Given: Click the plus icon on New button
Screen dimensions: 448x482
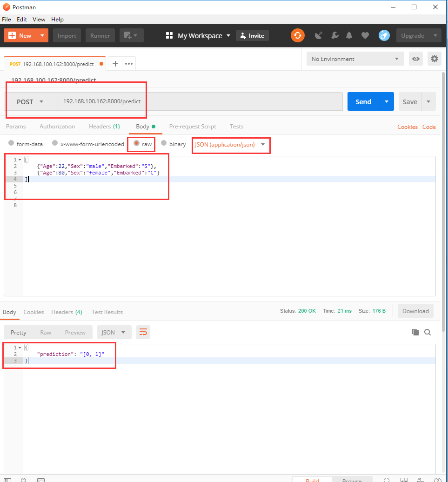Looking at the screenshot, I should (12, 35).
